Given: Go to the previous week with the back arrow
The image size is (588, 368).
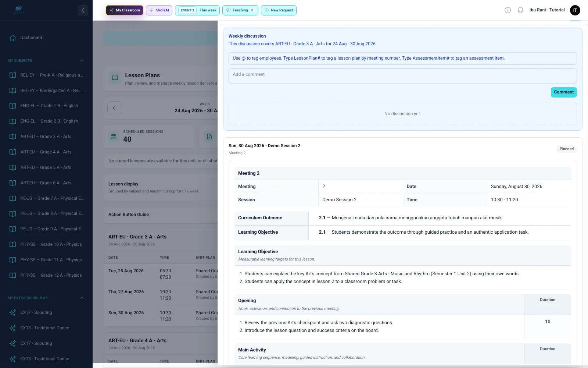Looking at the screenshot, I should click(114, 108).
